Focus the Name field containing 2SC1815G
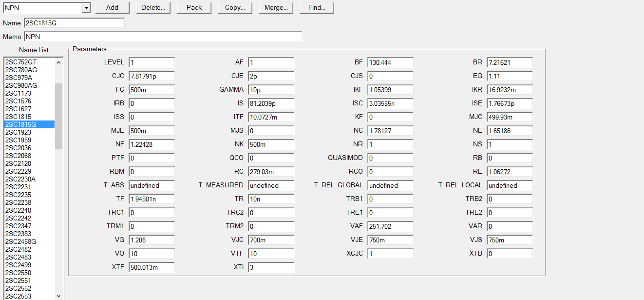This screenshot has width=644, height=300. click(74, 23)
